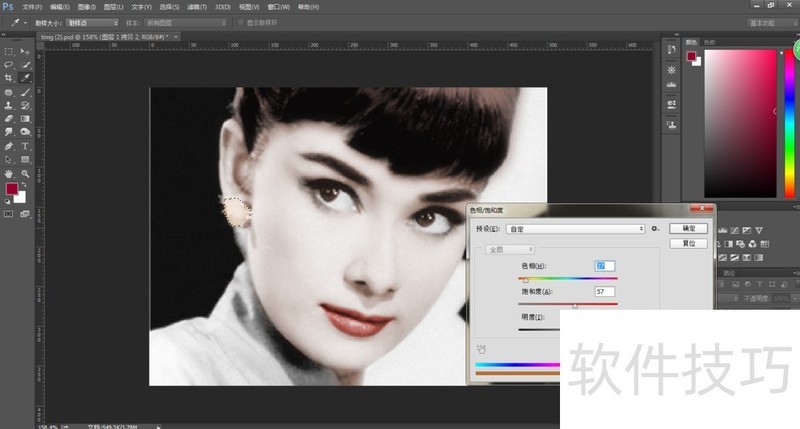Open the 基本功能 workspace dropdown

pyautogui.click(x=768, y=21)
